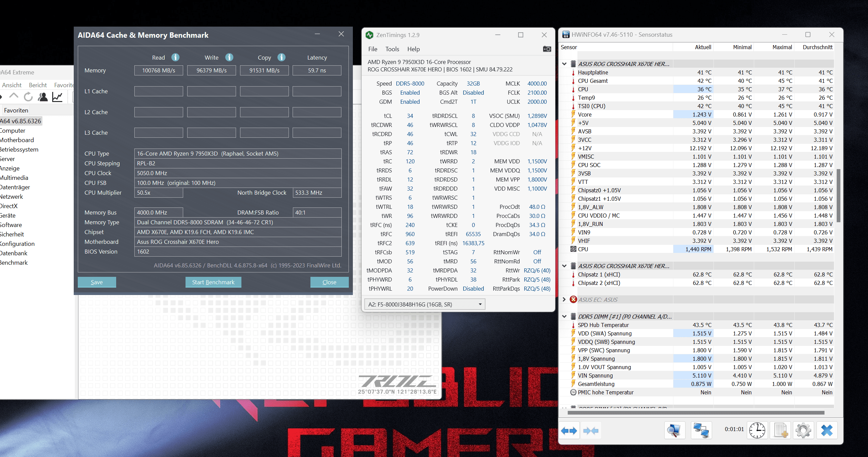Click HWiNFO network computers icon
The width and height of the screenshot is (868, 457).
pos(701,430)
